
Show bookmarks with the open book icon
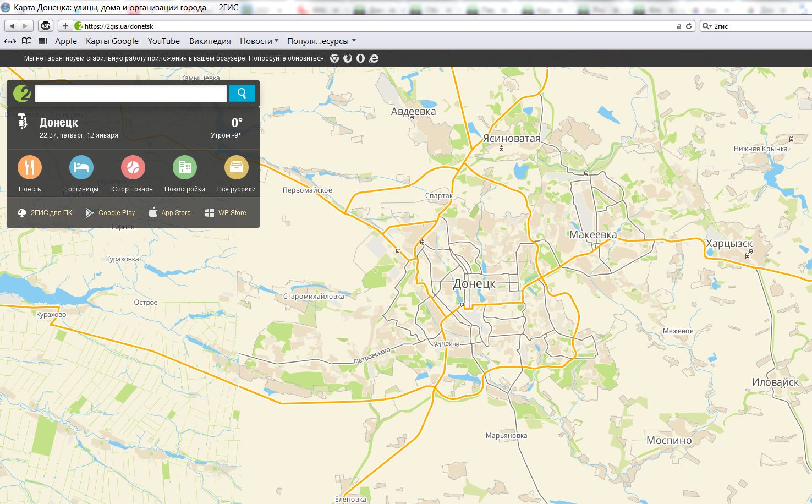26,41
